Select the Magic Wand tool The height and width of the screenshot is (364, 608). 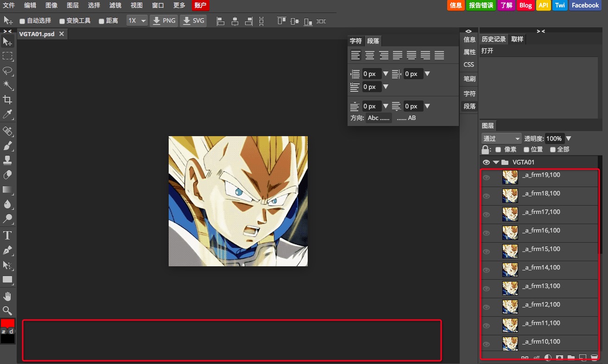[7, 85]
